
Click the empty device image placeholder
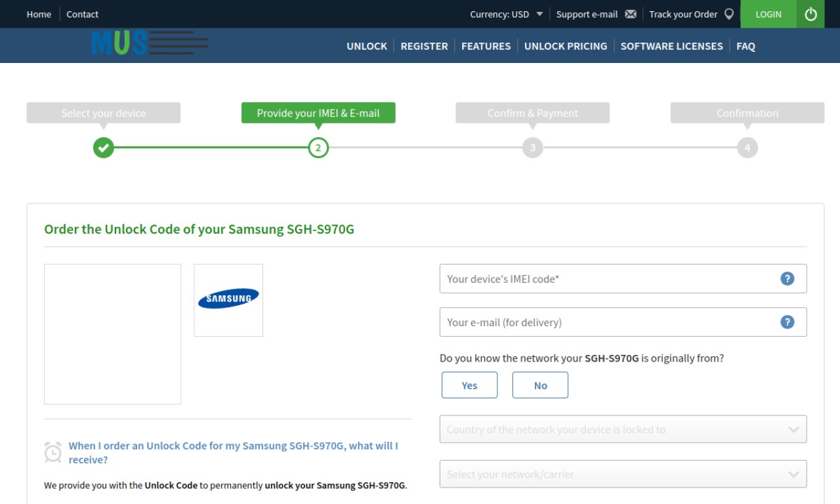pos(112,334)
